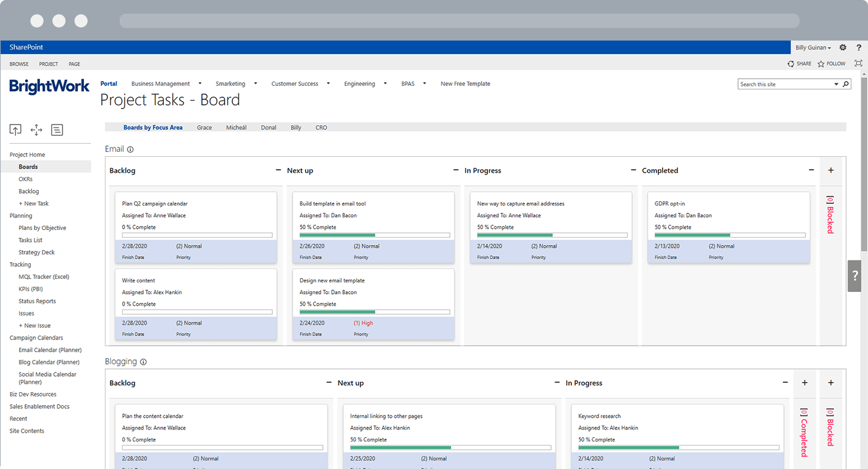Switch to the BROWSE ribbon tab

pos(19,64)
